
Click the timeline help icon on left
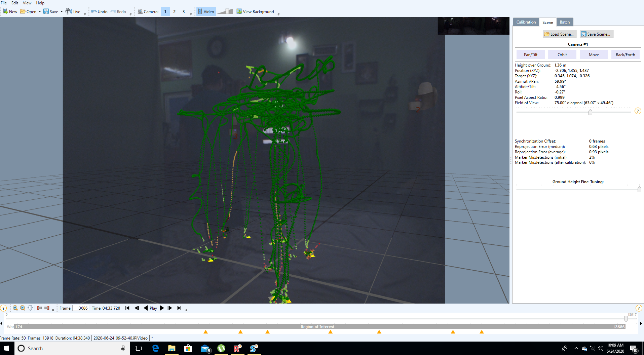coord(3,308)
